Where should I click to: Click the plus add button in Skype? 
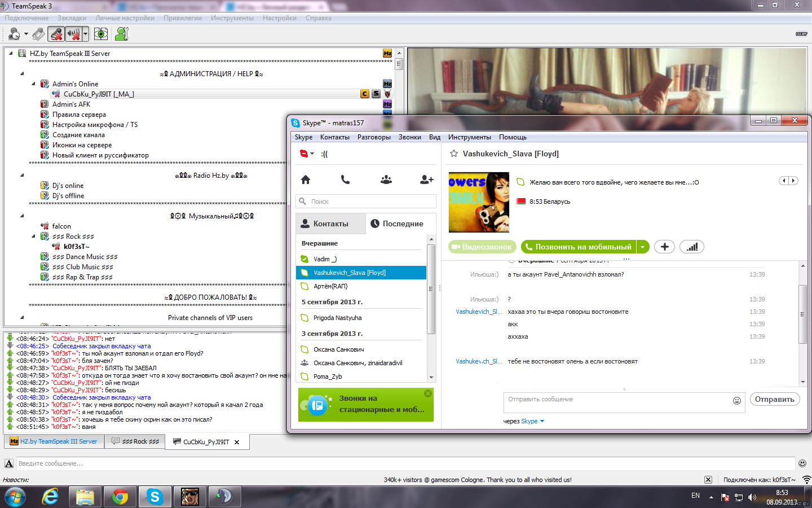pos(664,247)
